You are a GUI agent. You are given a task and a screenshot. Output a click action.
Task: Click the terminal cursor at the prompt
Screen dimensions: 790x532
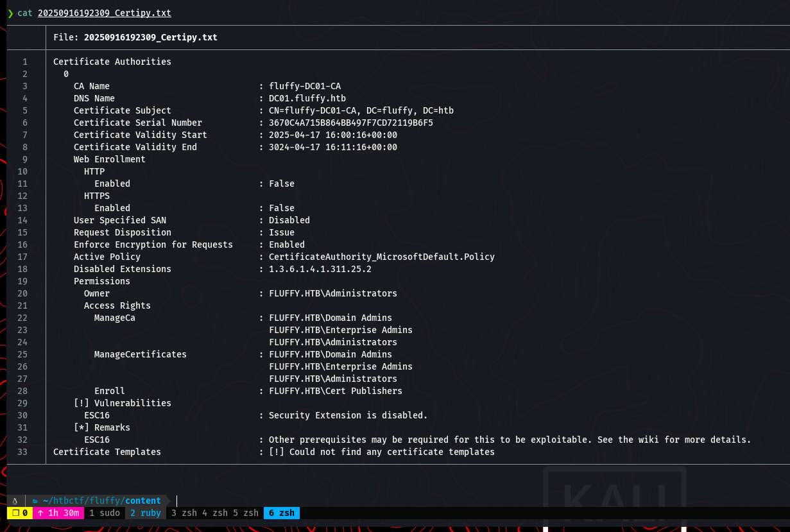point(176,501)
